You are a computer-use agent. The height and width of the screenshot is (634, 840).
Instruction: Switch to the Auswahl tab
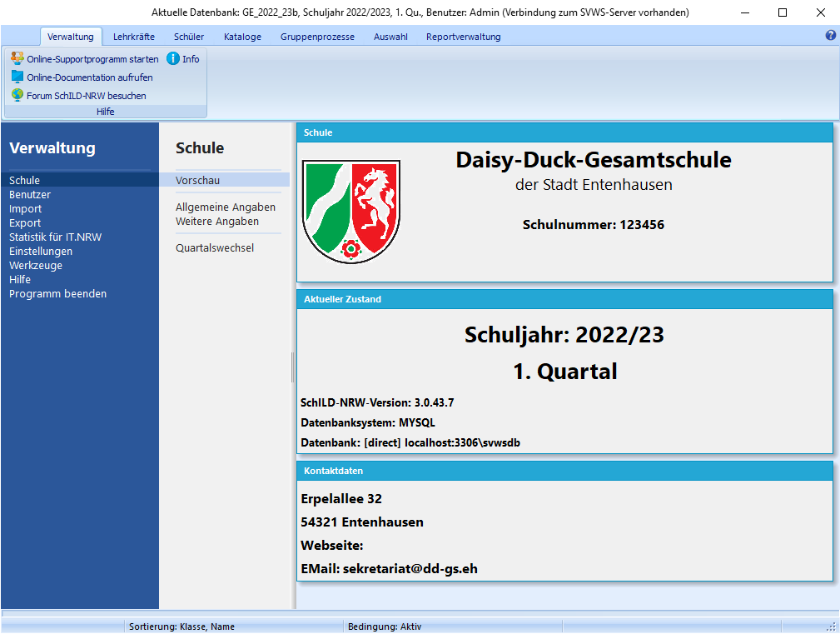pos(390,37)
